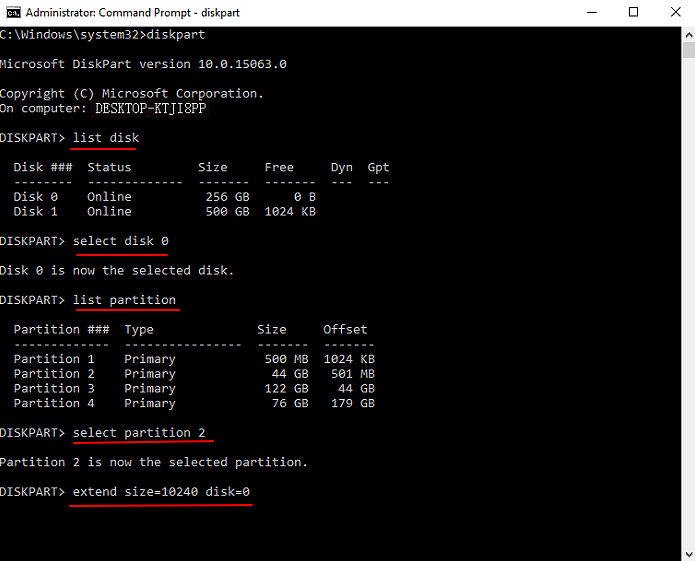The image size is (695, 561).
Task: Click the scrollbar down arrow
Action: (689, 554)
